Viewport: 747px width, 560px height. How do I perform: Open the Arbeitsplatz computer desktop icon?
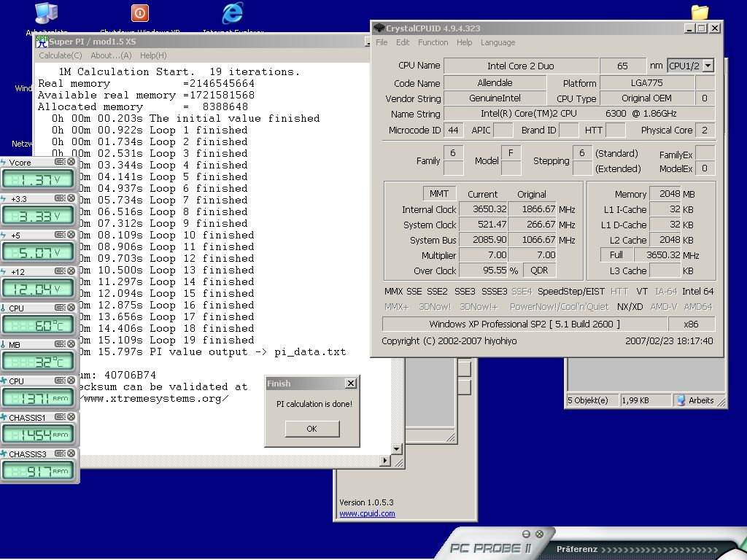tap(47, 13)
